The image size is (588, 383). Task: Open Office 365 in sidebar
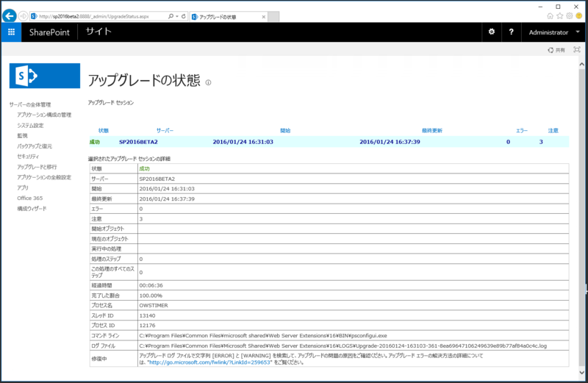pos(30,198)
